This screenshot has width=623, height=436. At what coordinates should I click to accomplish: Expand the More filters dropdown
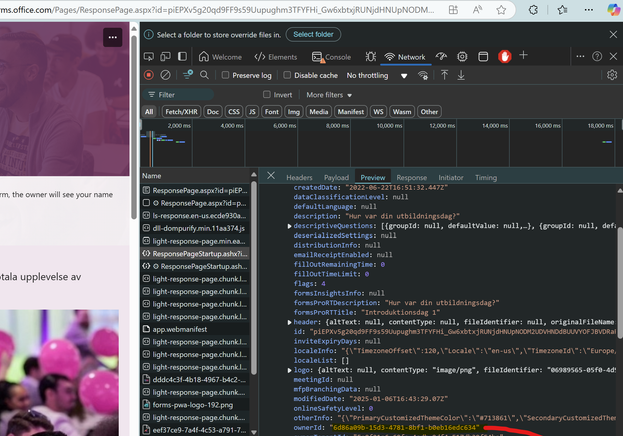pyautogui.click(x=330, y=95)
